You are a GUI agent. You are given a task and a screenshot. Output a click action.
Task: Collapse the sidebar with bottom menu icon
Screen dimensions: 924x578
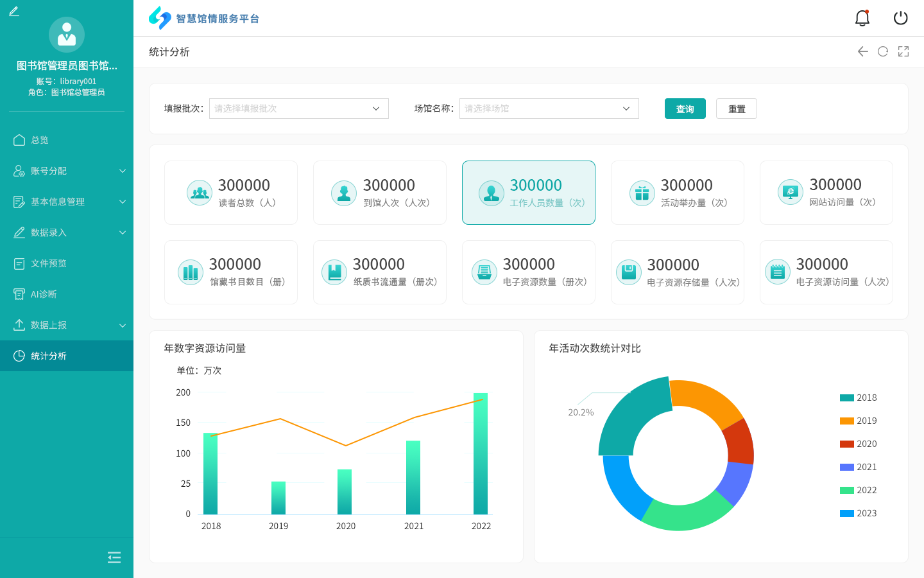click(x=114, y=557)
